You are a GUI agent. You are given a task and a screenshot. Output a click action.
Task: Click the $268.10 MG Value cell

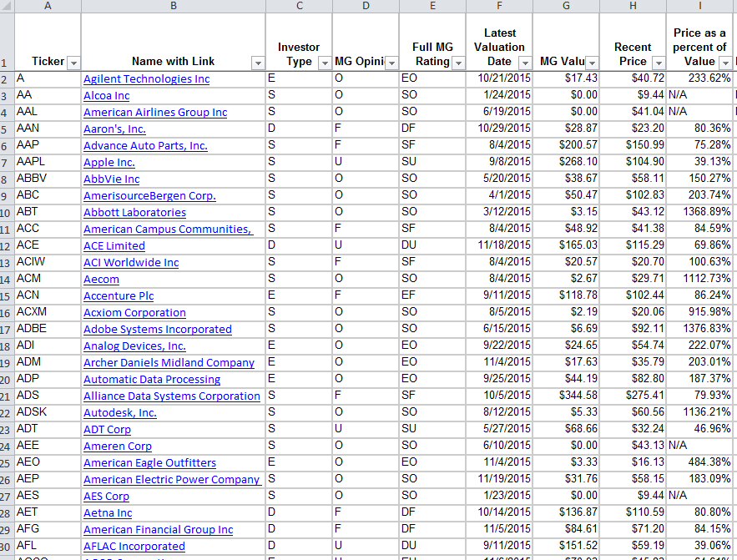(567, 162)
